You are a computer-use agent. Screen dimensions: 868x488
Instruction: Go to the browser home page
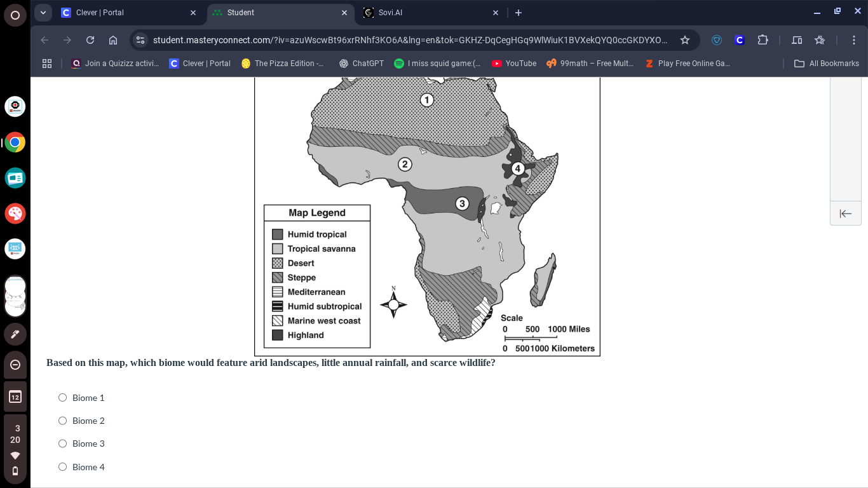pos(113,40)
